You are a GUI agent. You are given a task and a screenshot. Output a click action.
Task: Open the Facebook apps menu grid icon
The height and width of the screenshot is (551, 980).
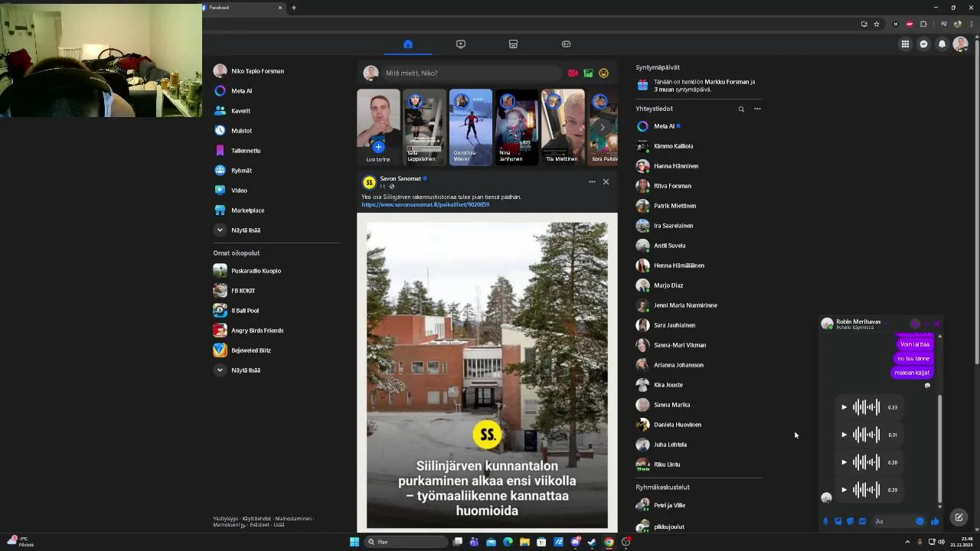[x=905, y=44]
